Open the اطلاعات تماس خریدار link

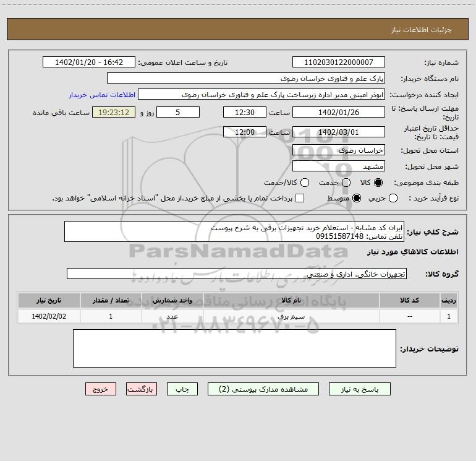coord(102,95)
